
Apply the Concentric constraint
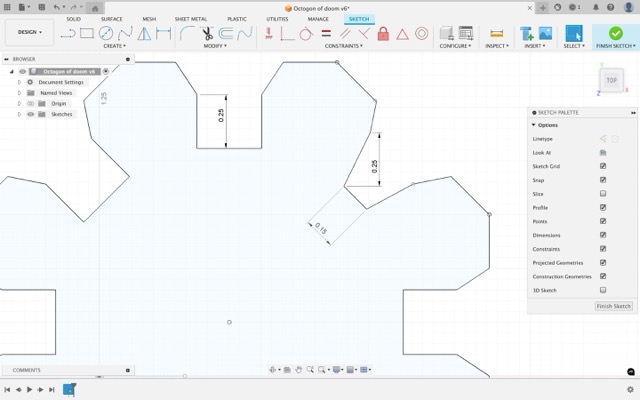[x=422, y=33]
